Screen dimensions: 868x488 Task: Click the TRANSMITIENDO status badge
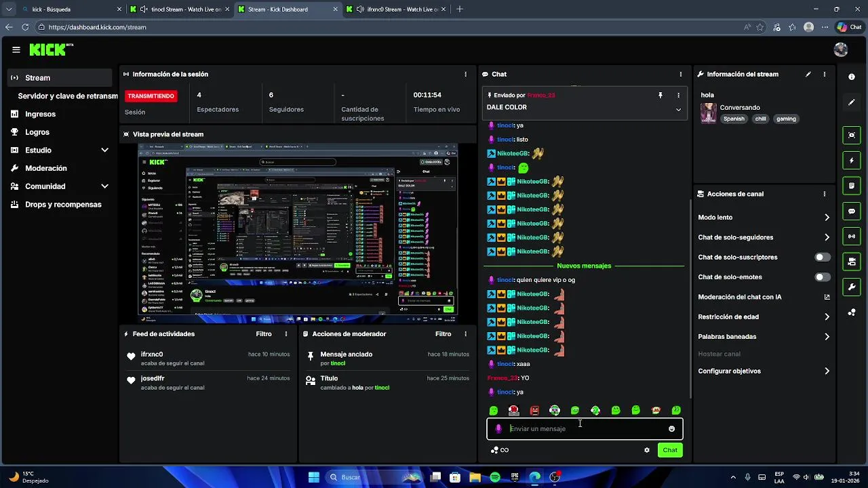point(151,96)
